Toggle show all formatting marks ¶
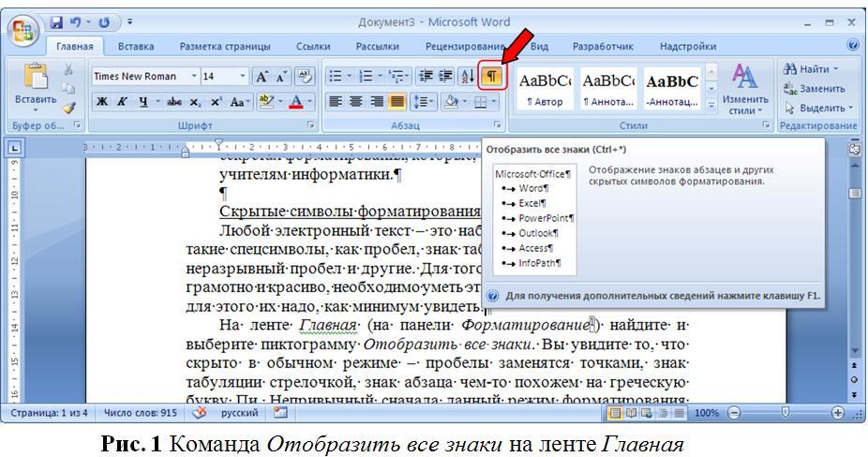This screenshot has width=868, height=457. coord(491,77)
